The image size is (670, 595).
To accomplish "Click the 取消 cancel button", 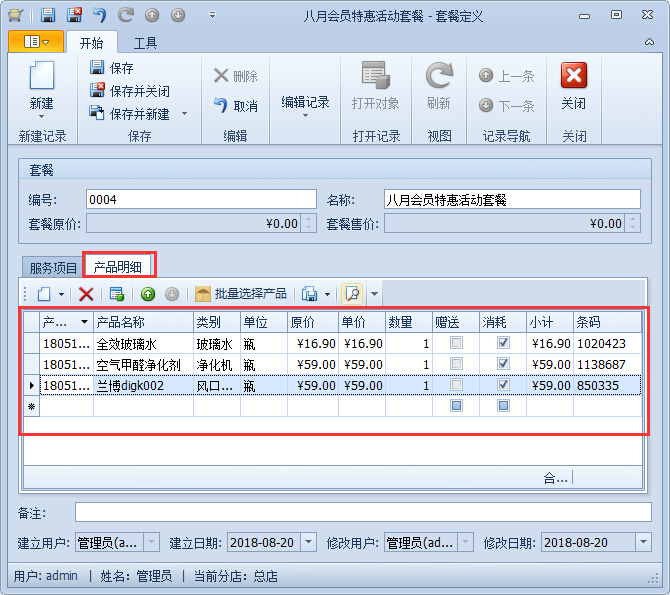I will pos(235,106).
